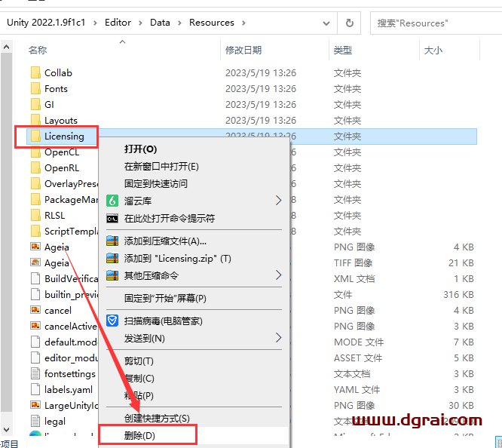Image resolution: width=502 pixels, height=448 pixels.
Task: Select the Collab folder name
Action: click(58, 72)
